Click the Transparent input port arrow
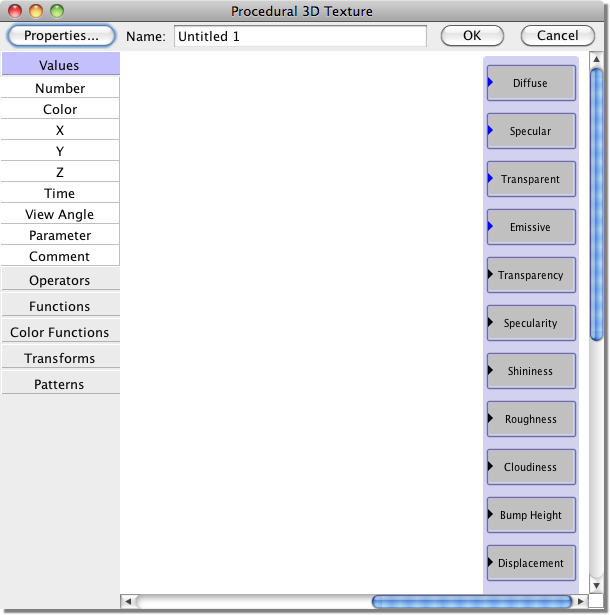This screenshot has height=615, width=610. coord(490,178)
